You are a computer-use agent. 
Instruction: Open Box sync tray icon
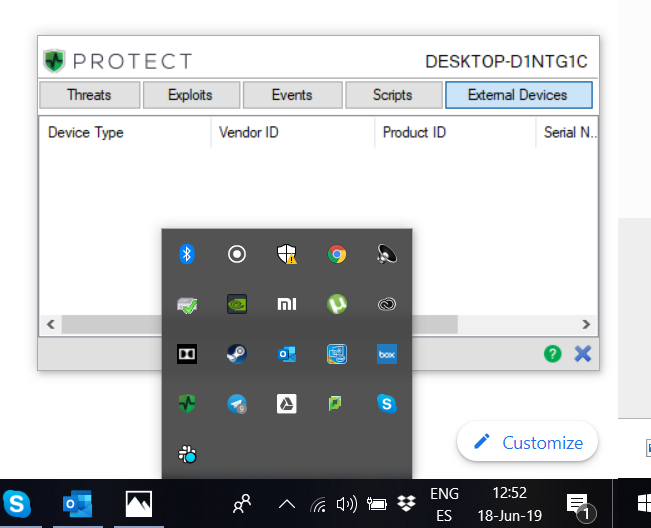click(x=387, y=354)
